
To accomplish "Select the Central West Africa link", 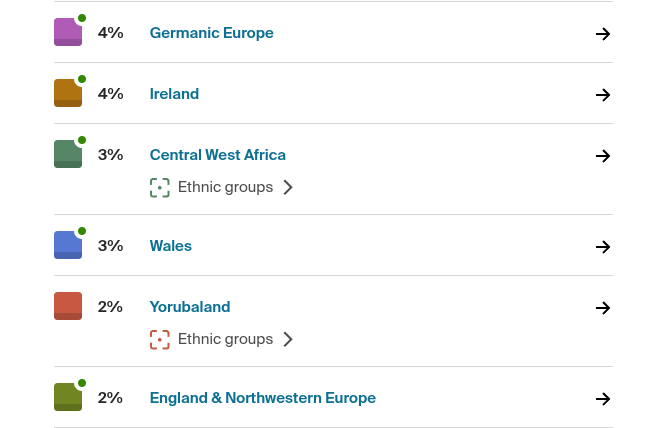I will [217, 155].
